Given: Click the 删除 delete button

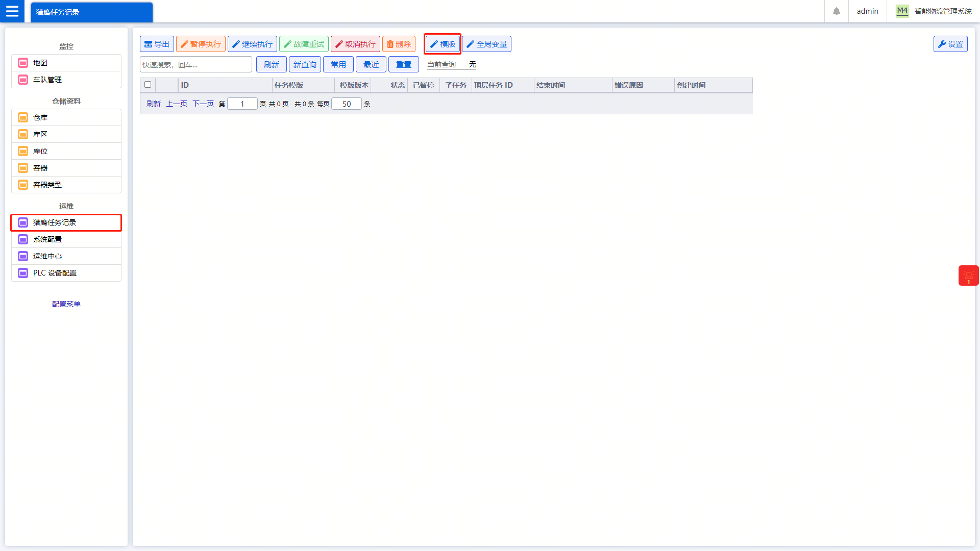Looking at the screenshot, I should 399,44.
